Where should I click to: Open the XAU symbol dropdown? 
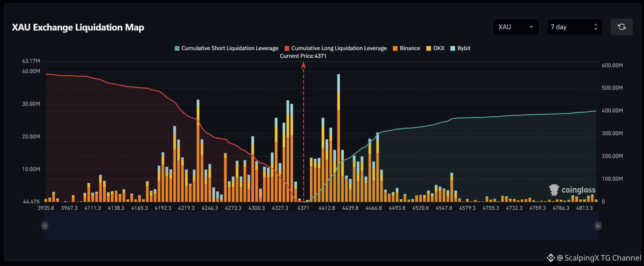[x=516, y=27]
